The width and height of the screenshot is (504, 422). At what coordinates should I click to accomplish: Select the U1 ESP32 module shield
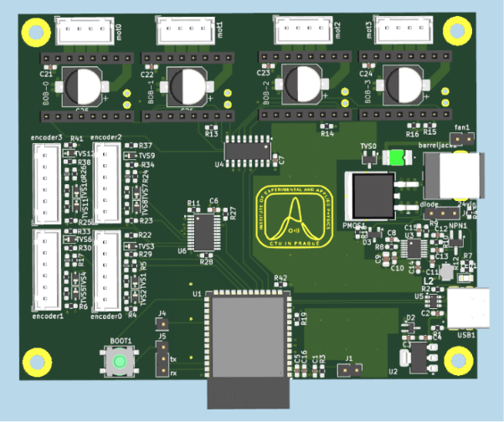pos(248,337)
